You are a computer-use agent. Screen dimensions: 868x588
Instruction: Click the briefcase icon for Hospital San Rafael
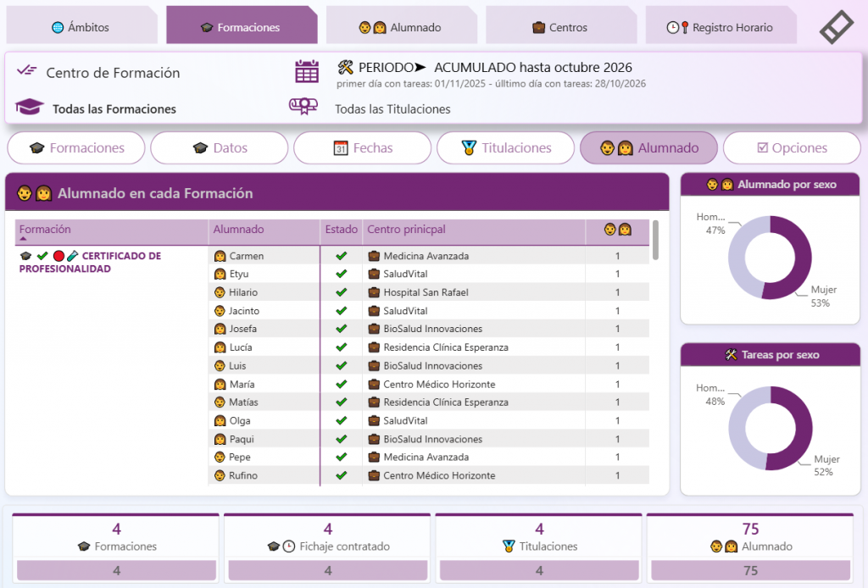coord(374,292)
